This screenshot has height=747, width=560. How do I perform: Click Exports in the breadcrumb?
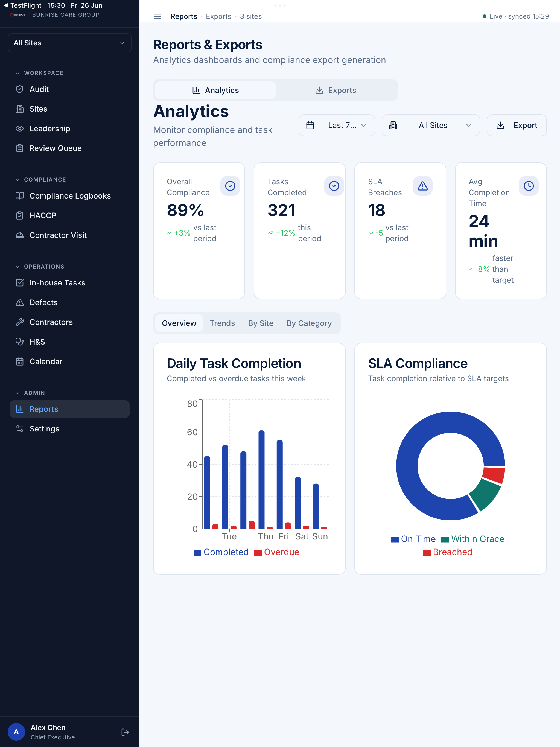[x=218, y=16]
